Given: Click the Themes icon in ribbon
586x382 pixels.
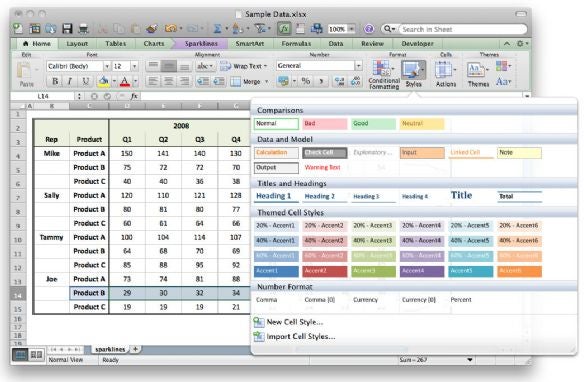Looking at the screenshot, I should coord(478,75).
